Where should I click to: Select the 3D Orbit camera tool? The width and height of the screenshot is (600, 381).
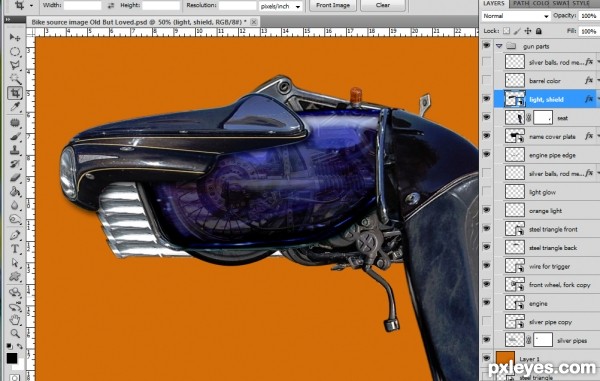[15, 306]
